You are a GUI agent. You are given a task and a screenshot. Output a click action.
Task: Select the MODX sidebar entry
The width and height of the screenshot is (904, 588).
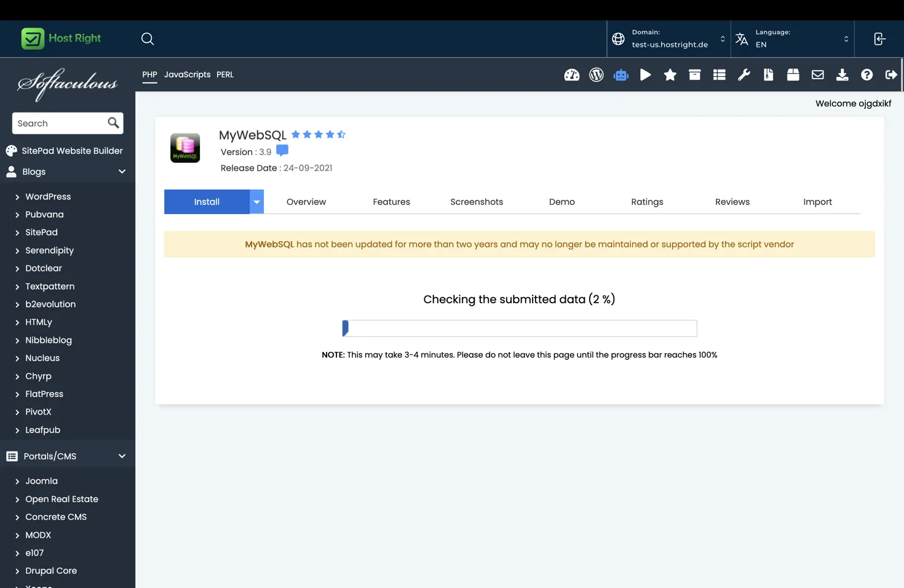coord(38,535)
